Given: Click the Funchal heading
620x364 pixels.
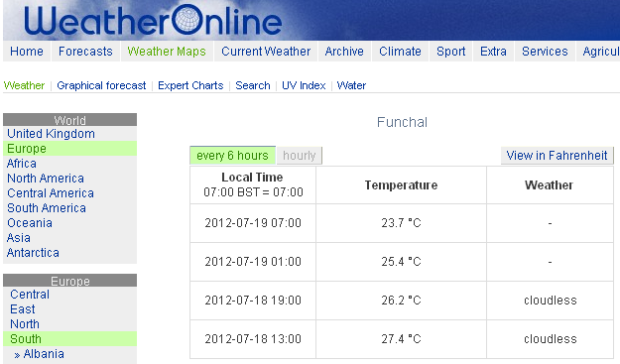Looking at the screenshot, I should (402, 122).
